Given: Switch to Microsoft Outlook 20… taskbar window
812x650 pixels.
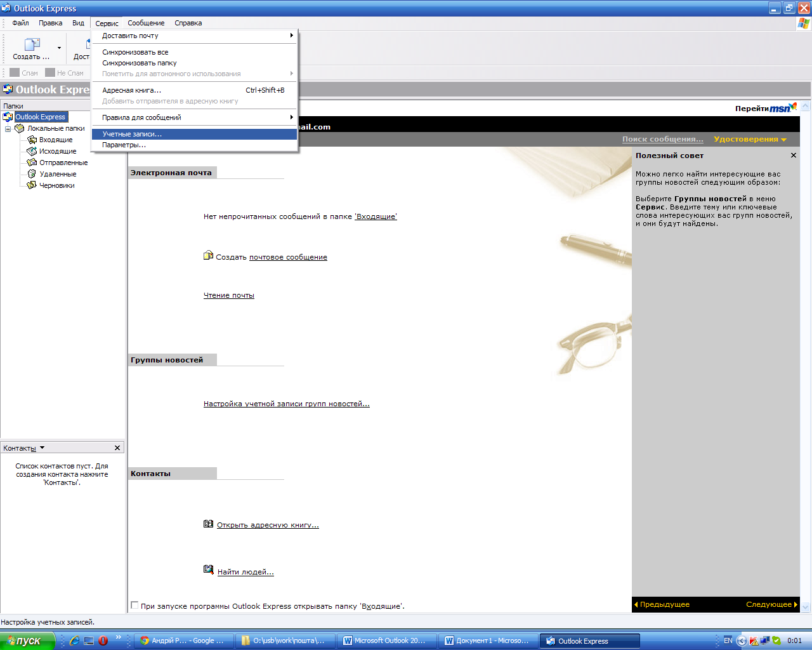Looking at the screenshot, I should (x=386, y=640).
